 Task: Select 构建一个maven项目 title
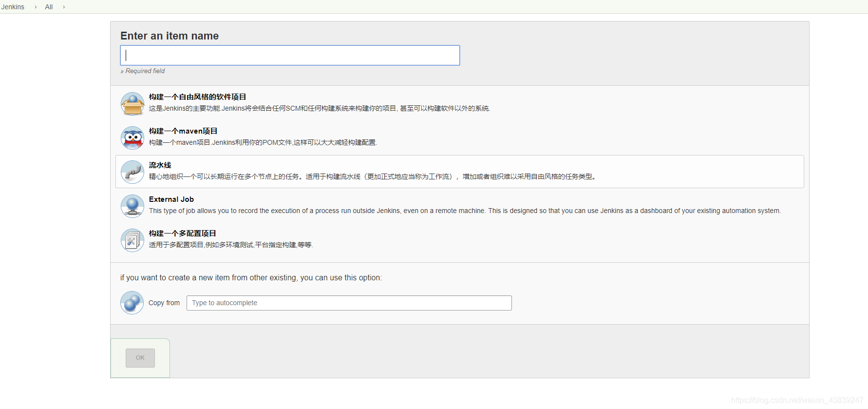point(183,131)
